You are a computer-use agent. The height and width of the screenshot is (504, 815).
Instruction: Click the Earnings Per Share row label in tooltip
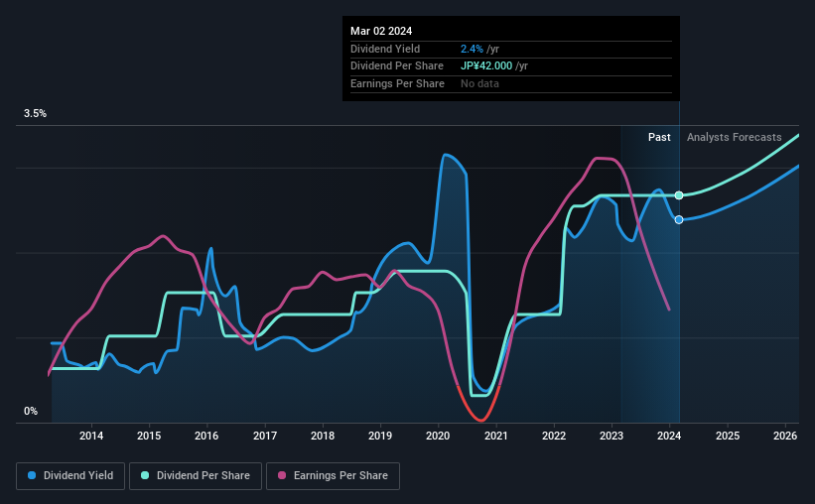pos(397,83)
